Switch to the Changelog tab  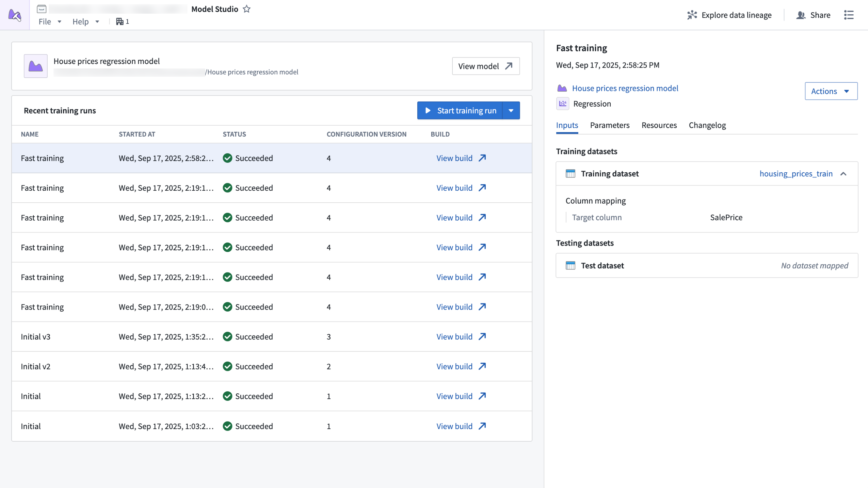click(707, 125)
